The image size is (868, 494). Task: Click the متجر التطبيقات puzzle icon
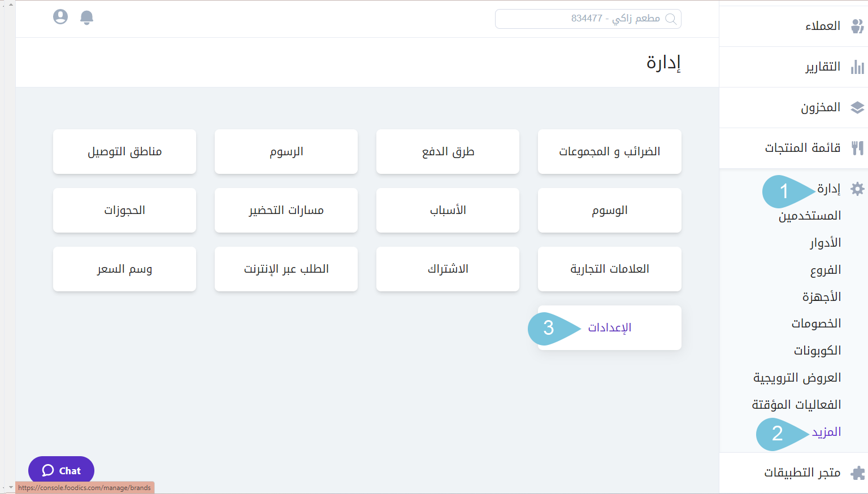858,473
